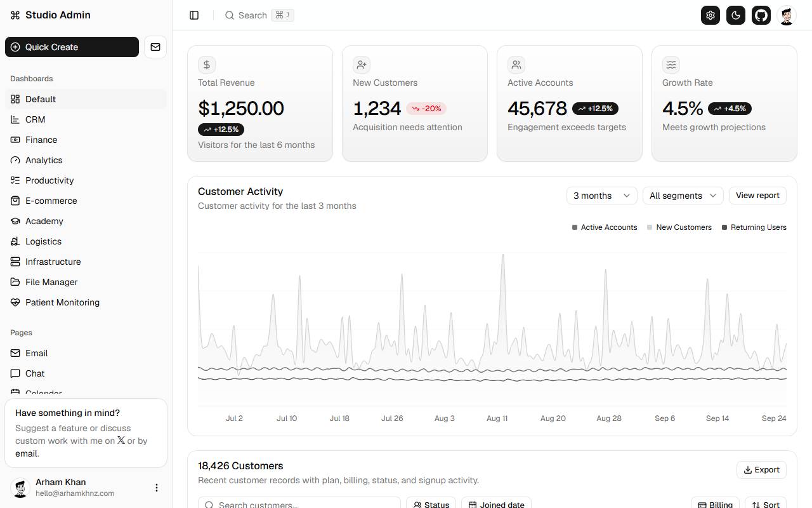The image size is (812, 508).
Task: Click the Logistics forklift icon
Action: pos(15,241)
